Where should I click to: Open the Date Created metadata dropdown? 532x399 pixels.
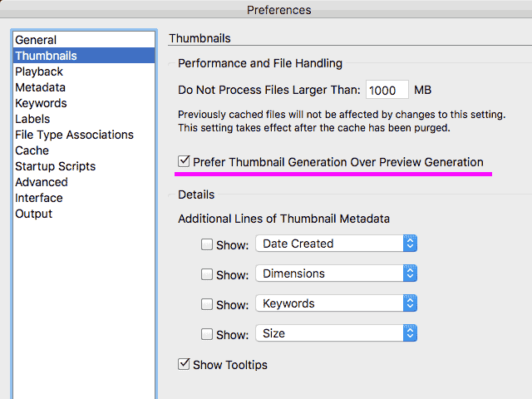tap(336, 244)
